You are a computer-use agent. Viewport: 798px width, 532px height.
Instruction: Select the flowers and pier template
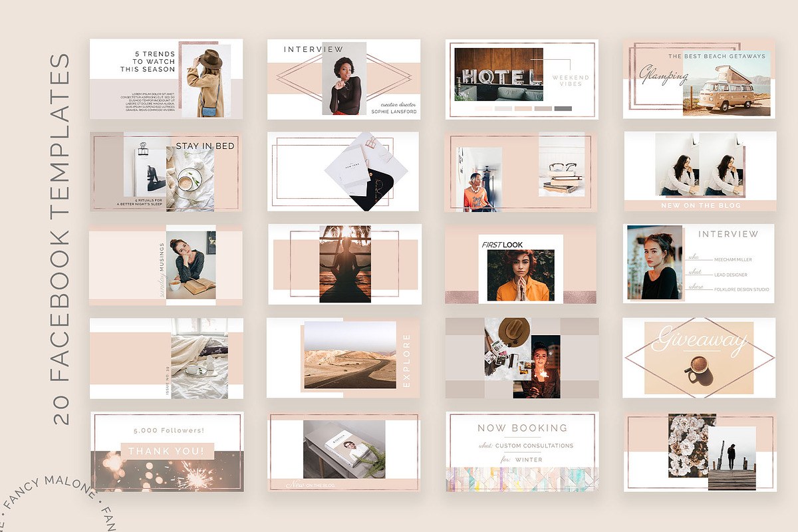pyautogui.click(x=700, y=452)
